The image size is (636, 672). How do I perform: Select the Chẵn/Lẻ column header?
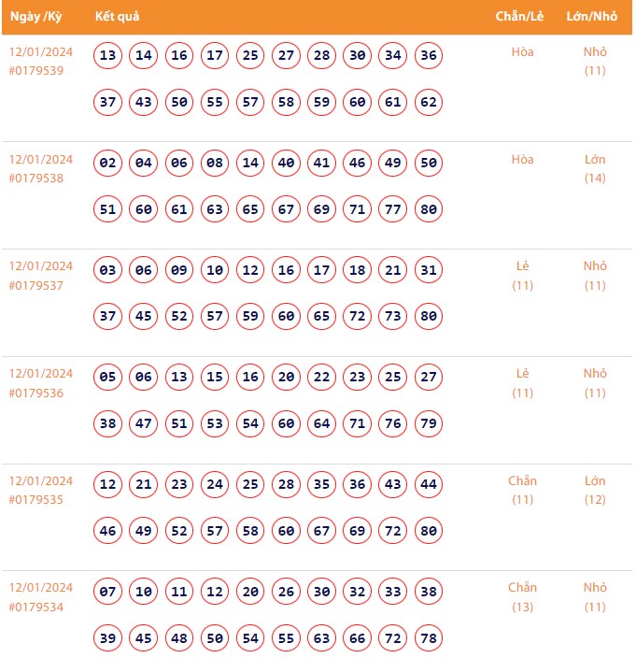(x=521, y=18)
